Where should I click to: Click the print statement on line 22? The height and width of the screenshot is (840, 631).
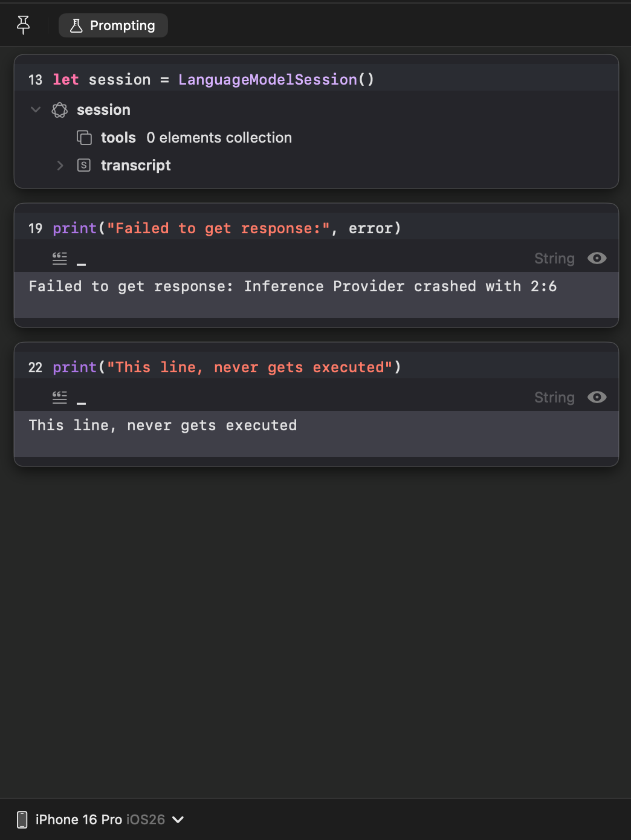pos(227,367)
